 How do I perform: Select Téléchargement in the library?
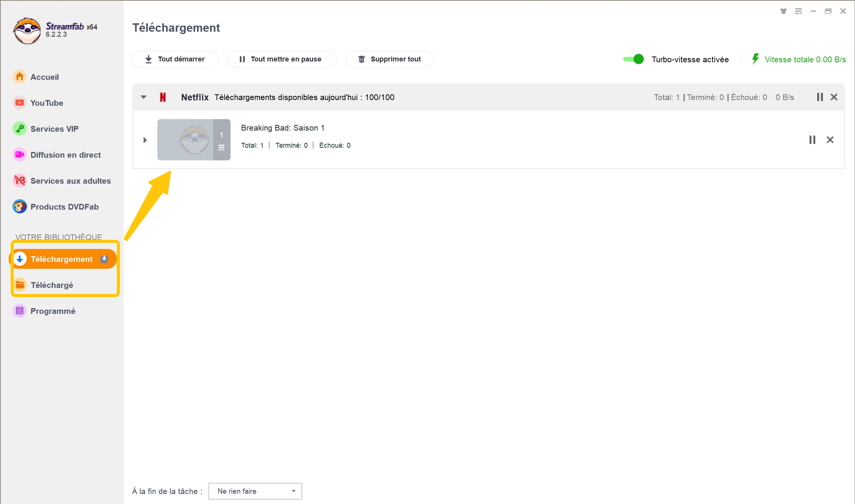(63, 259)
